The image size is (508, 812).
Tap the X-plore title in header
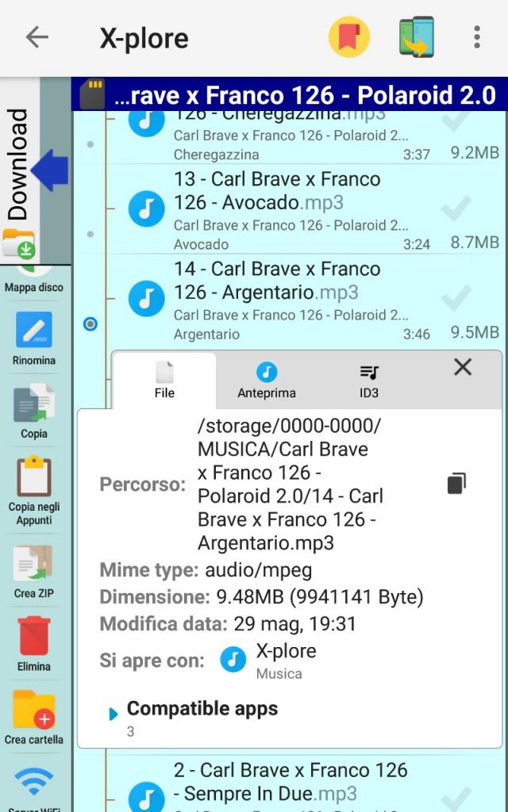144,38
